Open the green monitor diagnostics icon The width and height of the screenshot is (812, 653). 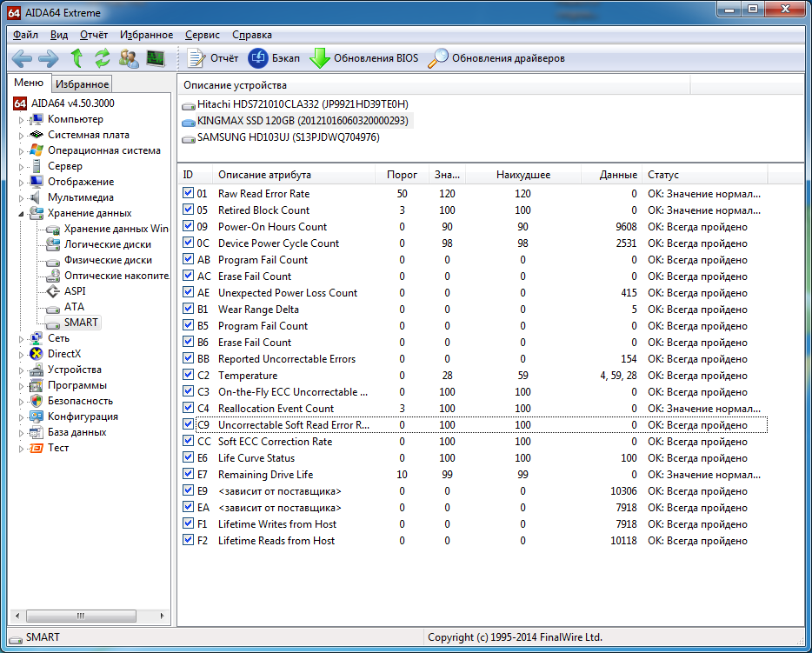(x=156, y=58)
